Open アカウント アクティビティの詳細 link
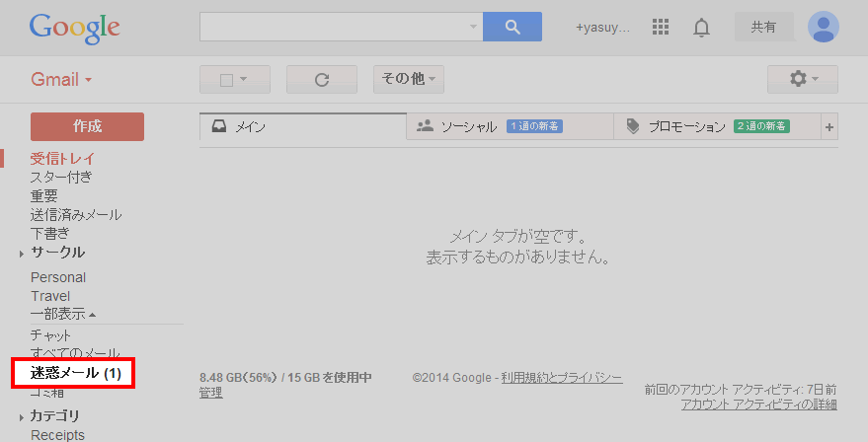The width and height of the screenshot is (868, 442). click(x=758, y=405)
